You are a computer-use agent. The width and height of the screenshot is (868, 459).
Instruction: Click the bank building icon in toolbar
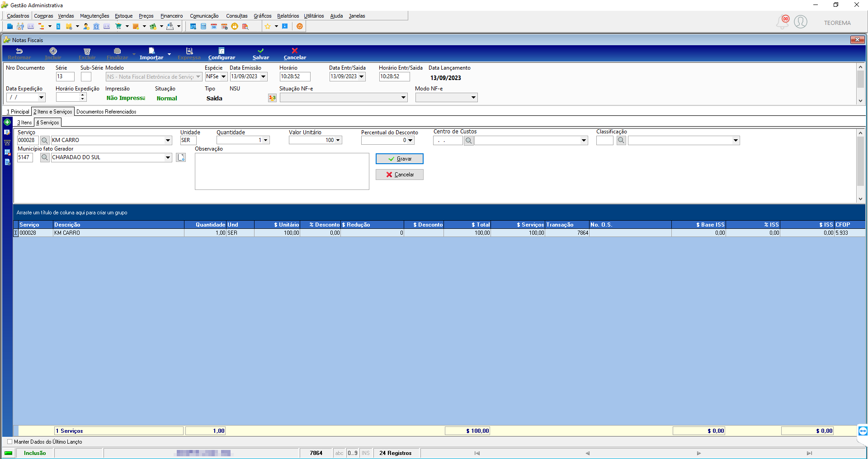[96, 26]
